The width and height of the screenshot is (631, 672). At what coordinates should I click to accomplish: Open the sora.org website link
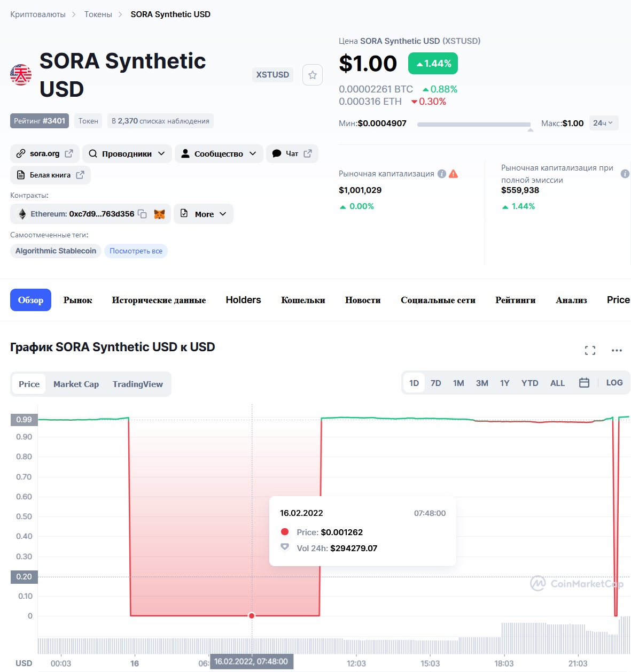click(45, 153)
